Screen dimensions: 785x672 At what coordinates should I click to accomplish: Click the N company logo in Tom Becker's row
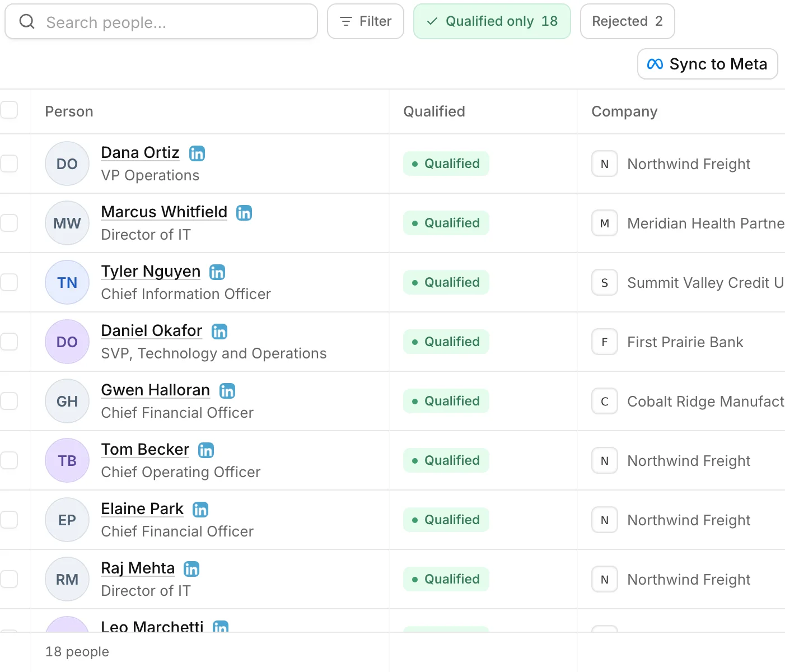coord(605,460)
